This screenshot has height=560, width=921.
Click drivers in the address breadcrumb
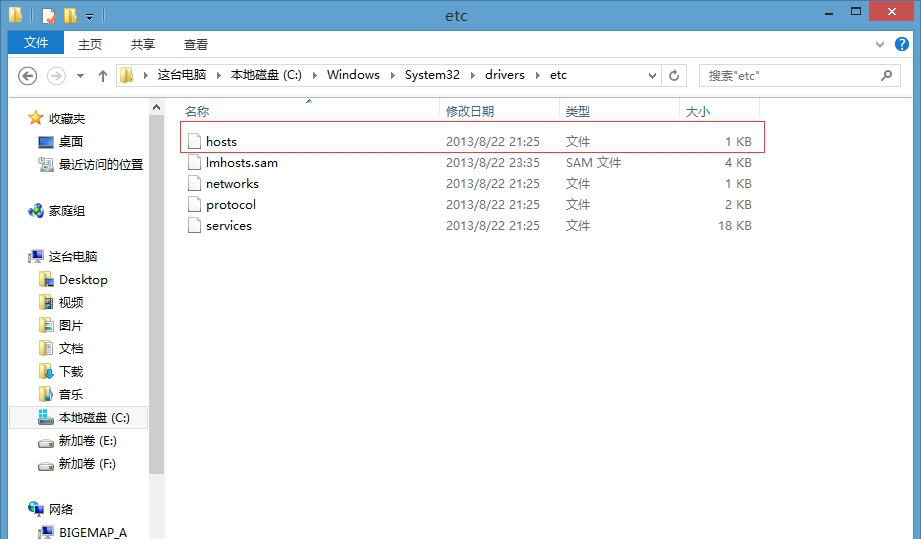pos(505,75)
